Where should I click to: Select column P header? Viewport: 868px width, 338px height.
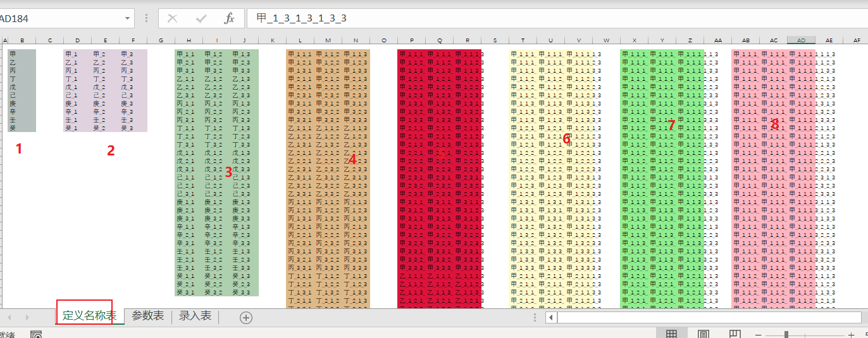click(x=411, y=40)
